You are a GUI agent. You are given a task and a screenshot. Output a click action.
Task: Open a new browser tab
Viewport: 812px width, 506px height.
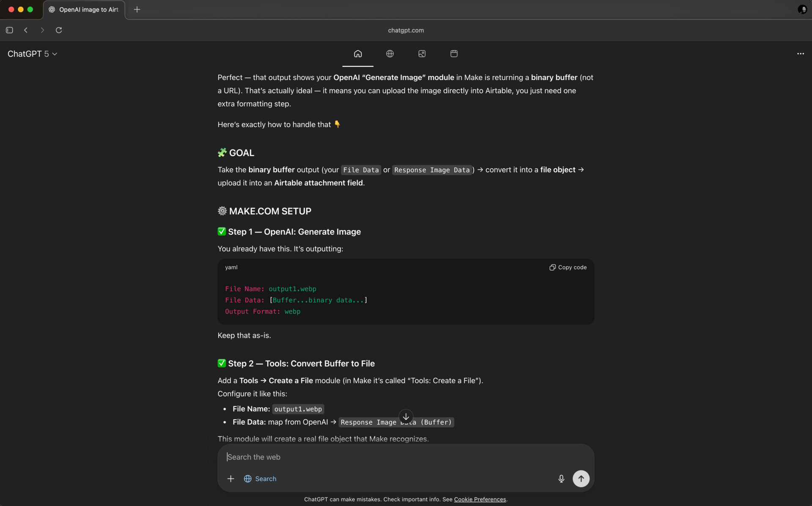137,9
